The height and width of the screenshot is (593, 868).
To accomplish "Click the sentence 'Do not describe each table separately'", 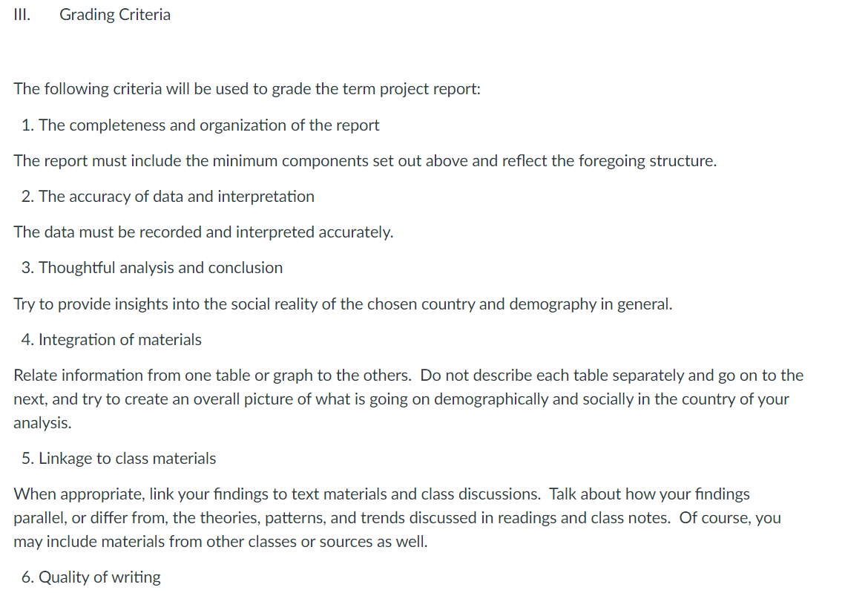I will click(612, 376).
